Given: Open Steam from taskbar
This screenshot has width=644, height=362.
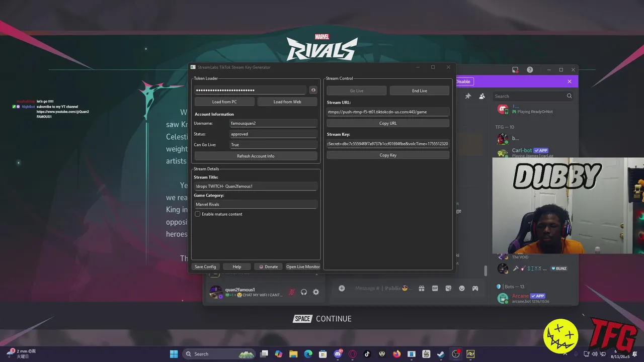Looking at the screenshot, I should pyautogui.click(x=441, y=354).
